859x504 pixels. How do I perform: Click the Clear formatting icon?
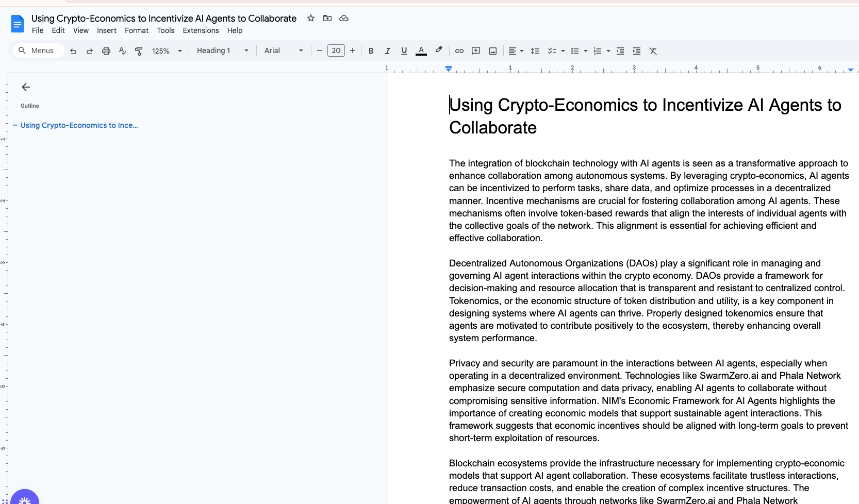(653, 51)
